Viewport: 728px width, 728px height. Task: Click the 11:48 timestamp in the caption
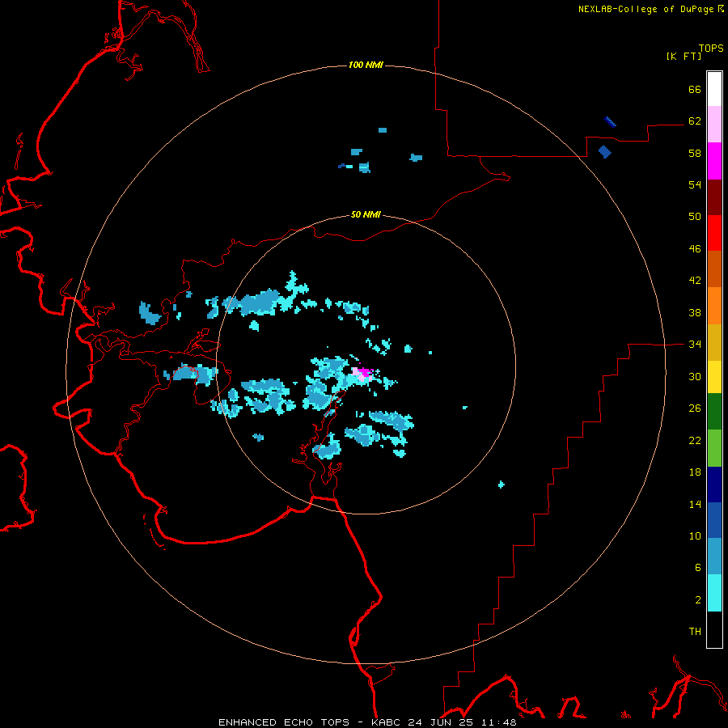click(498, 722)
